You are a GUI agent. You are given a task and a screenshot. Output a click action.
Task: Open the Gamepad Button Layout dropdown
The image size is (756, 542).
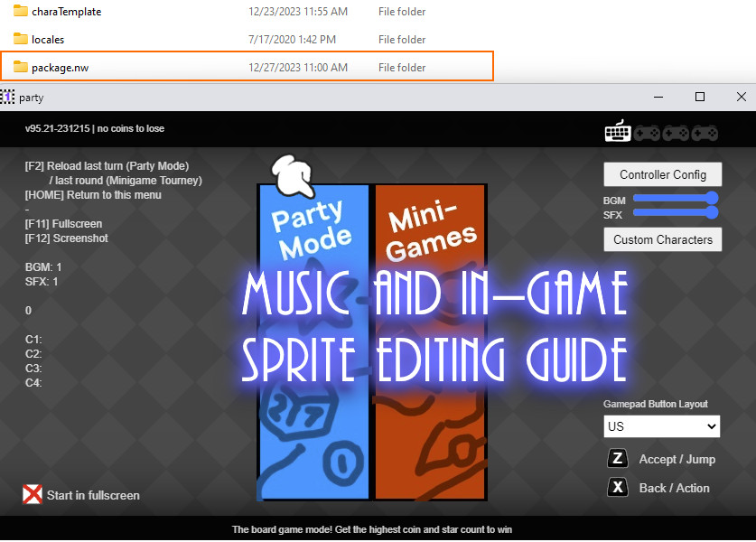click(x=661, y=425)
